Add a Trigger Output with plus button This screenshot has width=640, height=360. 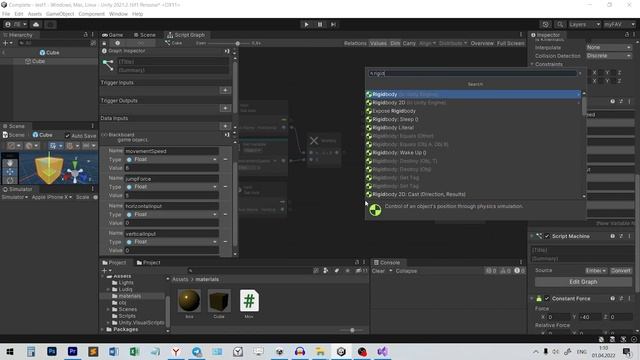pyautogui.click(x=225, y=108)
